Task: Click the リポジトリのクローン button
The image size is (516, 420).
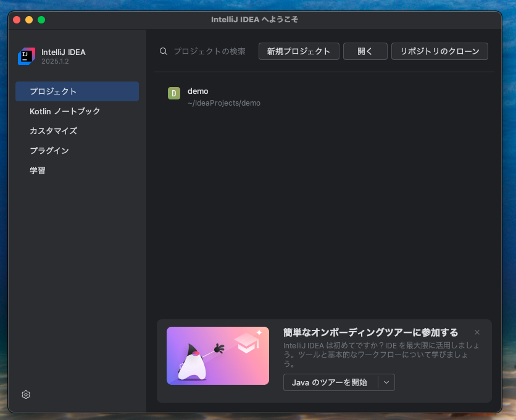Action: point(439,51)
